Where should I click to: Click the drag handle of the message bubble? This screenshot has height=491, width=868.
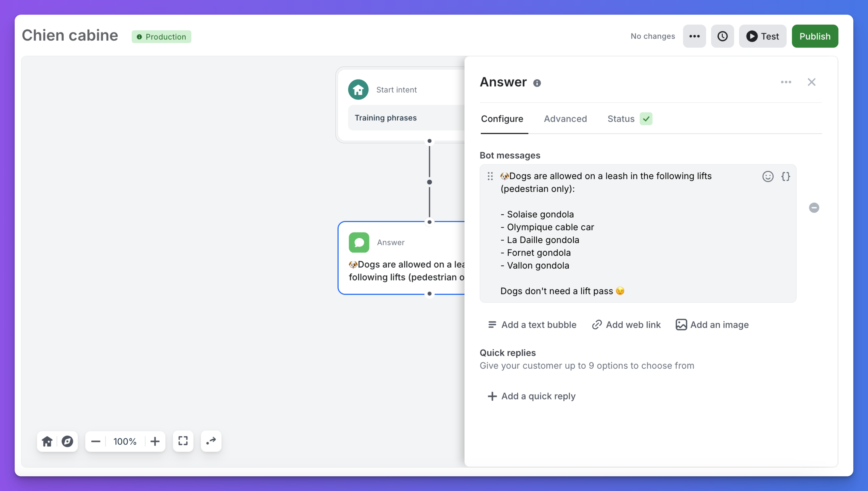[x=490, y=176]
